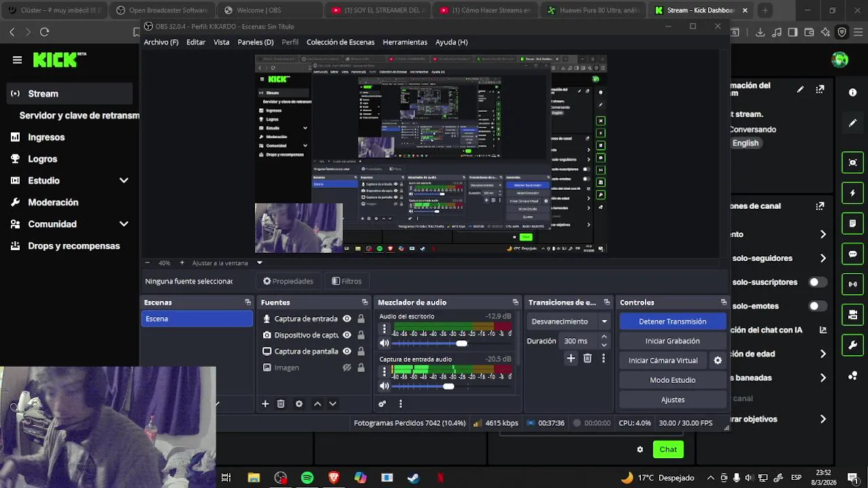
Task: Click Kick sidebar chat bubble icon
Action: [x=852, y=254]
